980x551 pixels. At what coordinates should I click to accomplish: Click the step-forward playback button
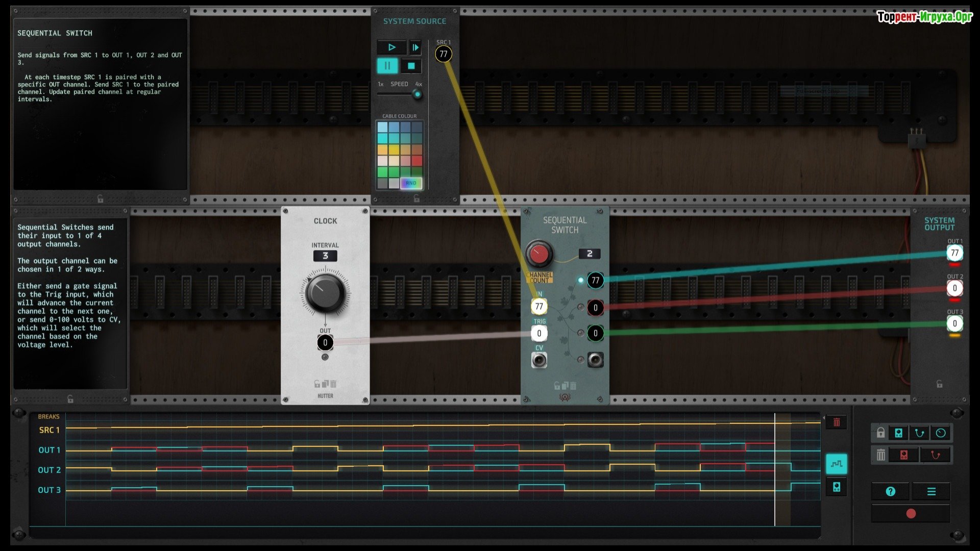coord(415,47)
